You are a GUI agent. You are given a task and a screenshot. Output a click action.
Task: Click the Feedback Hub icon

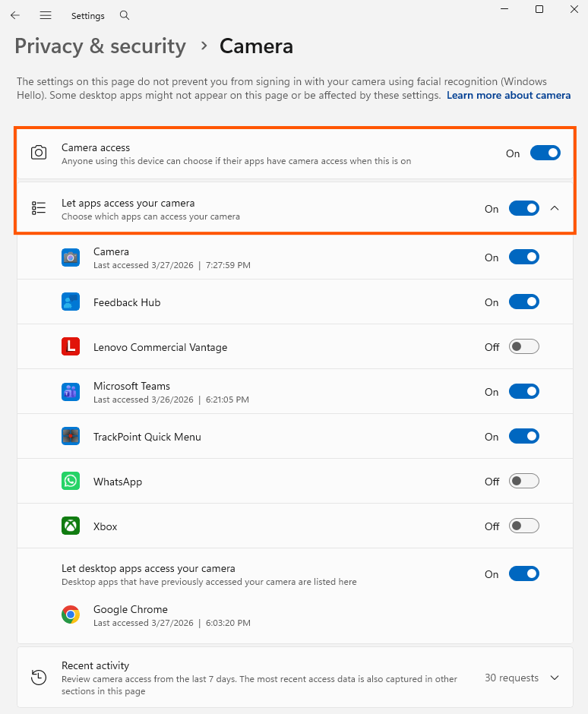[71, 302]
